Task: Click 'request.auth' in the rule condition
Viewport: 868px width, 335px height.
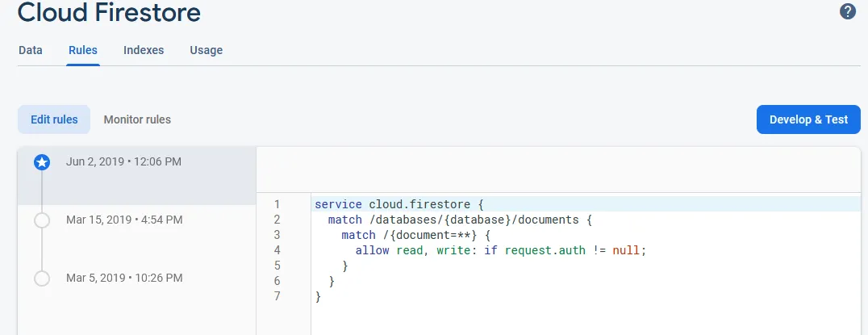Action: (x=545, y=250)
